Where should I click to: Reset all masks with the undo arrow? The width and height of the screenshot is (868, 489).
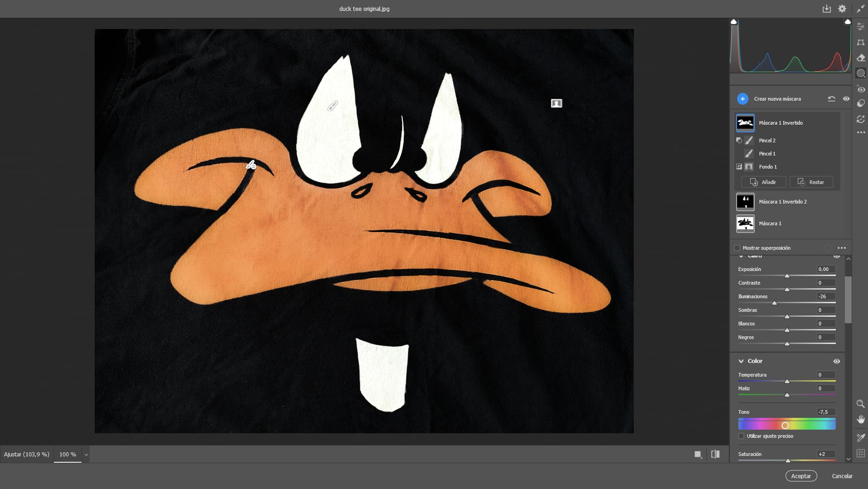[831, 99]
